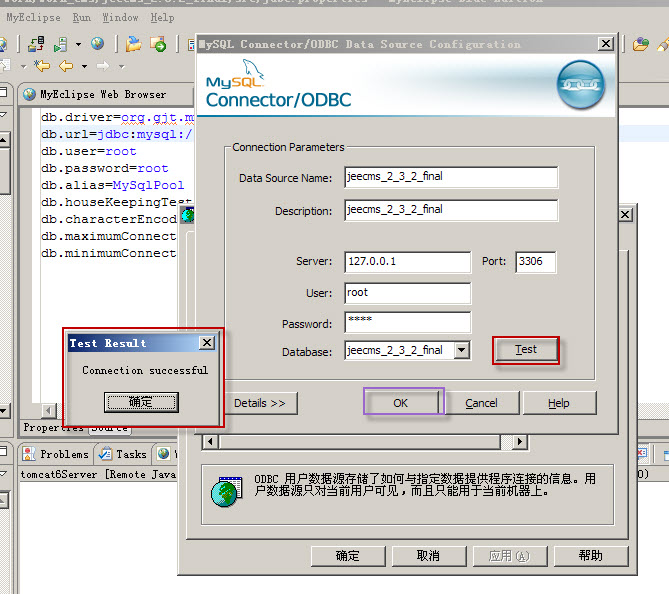Open the Window menu
Screen dimensions: 669x594
120,18
